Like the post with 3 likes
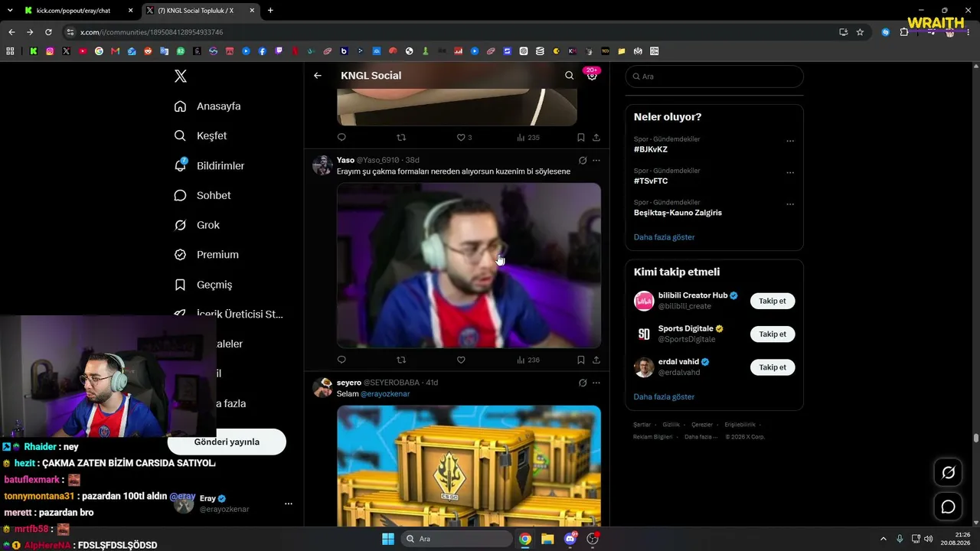The height and width of the screenshot is (551, 980). (x=464, y=138)
